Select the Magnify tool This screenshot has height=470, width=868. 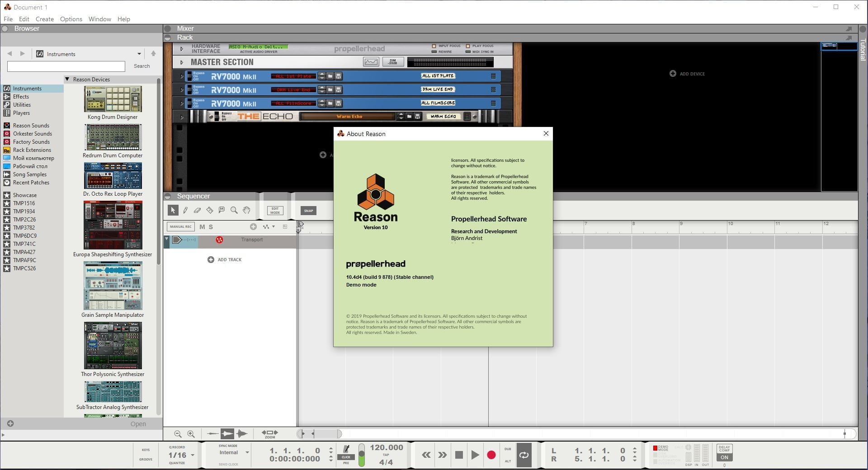(x=234, y=210)
